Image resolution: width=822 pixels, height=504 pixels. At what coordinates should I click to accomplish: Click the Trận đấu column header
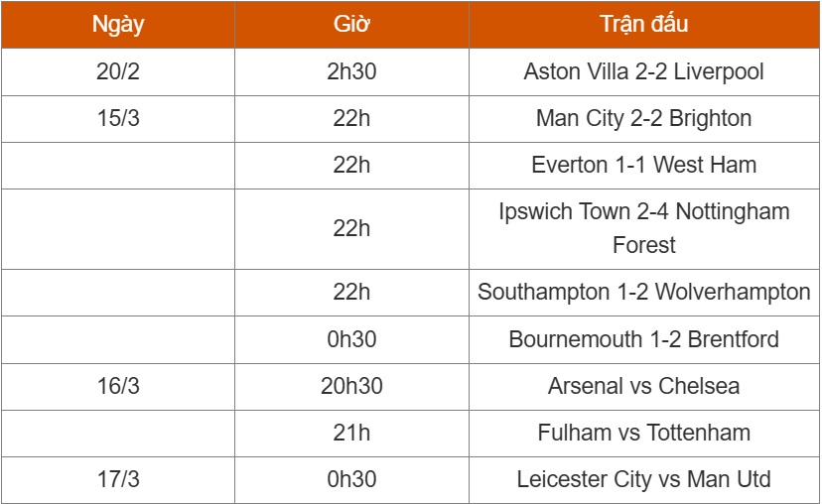coord(644,25)
